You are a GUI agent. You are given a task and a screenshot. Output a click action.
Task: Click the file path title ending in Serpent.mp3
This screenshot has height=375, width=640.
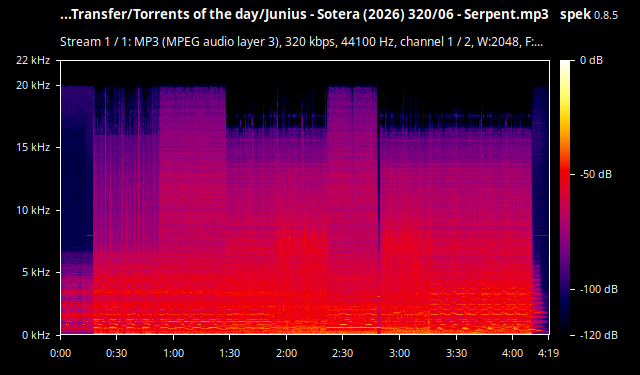click(x=304, y=15)
